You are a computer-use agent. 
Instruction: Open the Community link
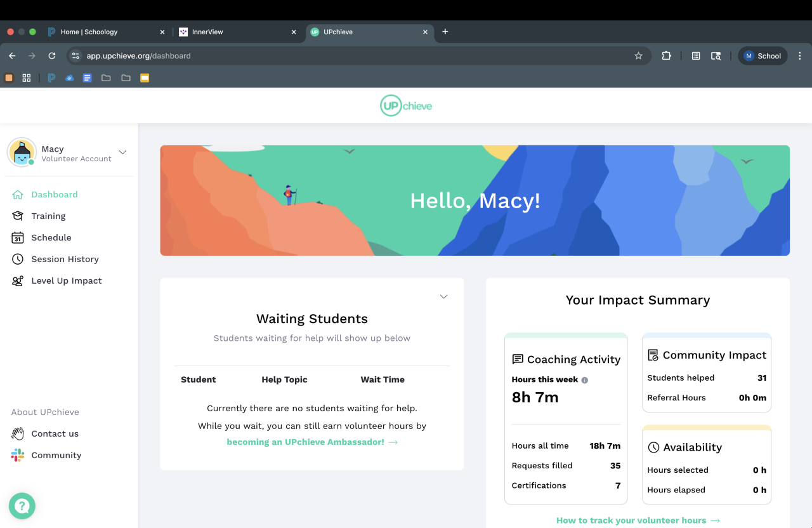click(56, 456)
